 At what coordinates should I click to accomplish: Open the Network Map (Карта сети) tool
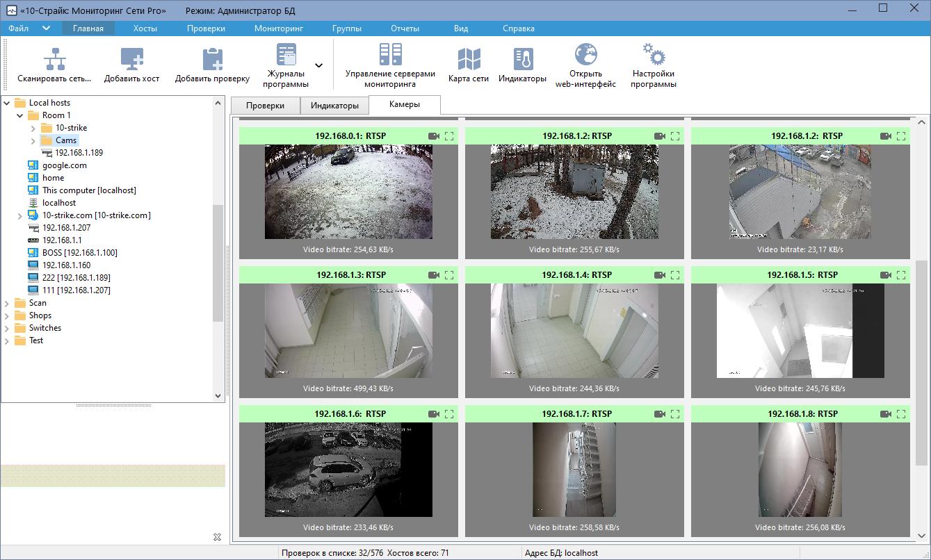point(468,60)
